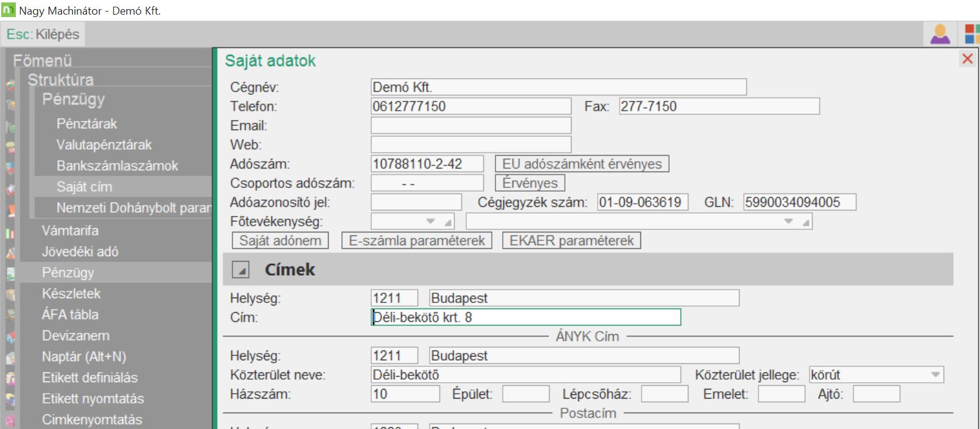Click the sidebar icon beside Cimkenyomtatás
This screenshot has width=980, height=429.
10,420
